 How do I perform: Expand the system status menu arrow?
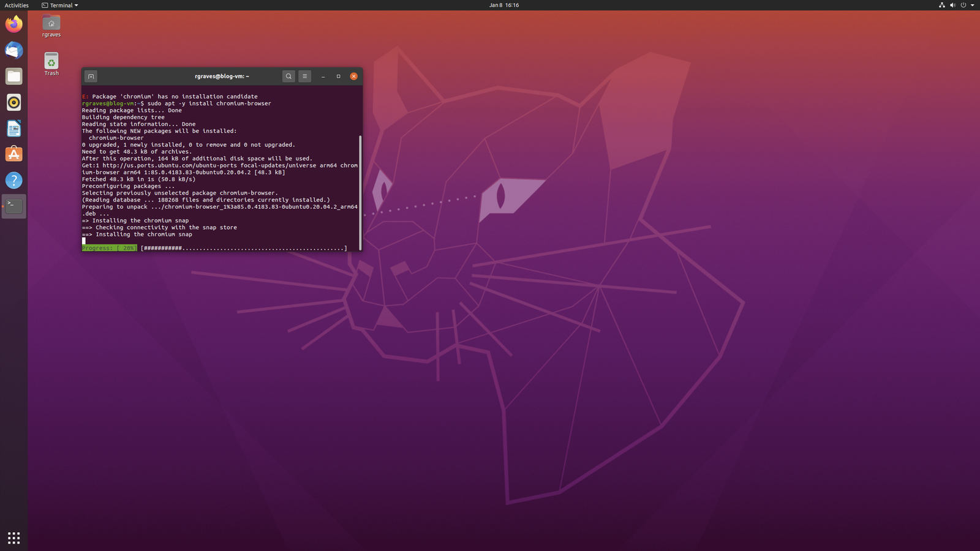(x=972, y=5)
